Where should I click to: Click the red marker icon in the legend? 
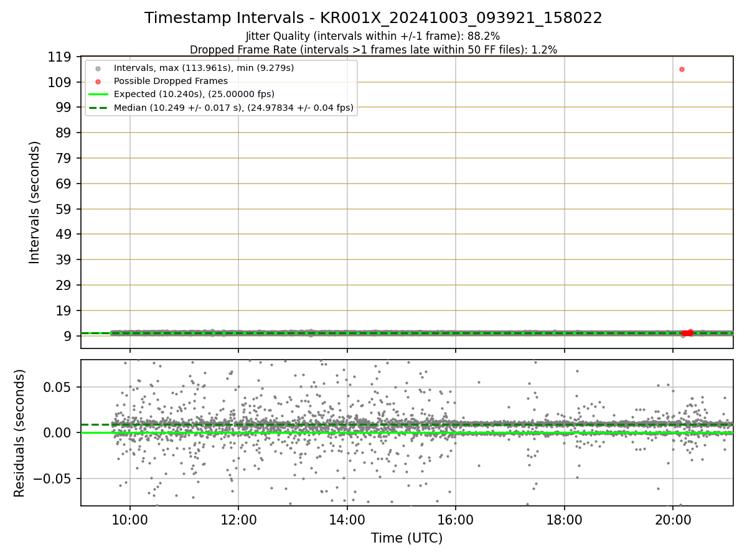tap(98, 82)
